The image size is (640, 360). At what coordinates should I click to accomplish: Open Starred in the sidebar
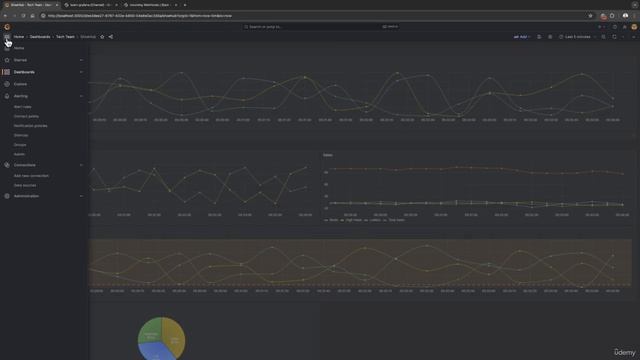[x=20, y=60]
